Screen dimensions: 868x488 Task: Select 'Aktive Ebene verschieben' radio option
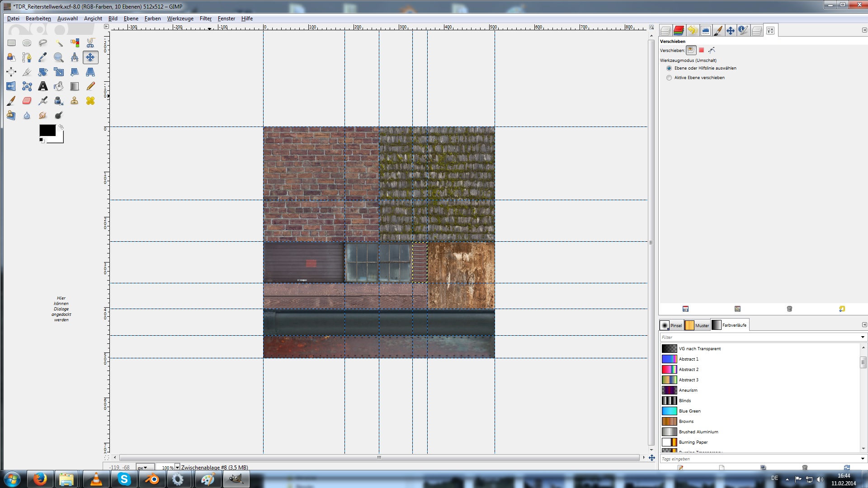coord(669,78)
